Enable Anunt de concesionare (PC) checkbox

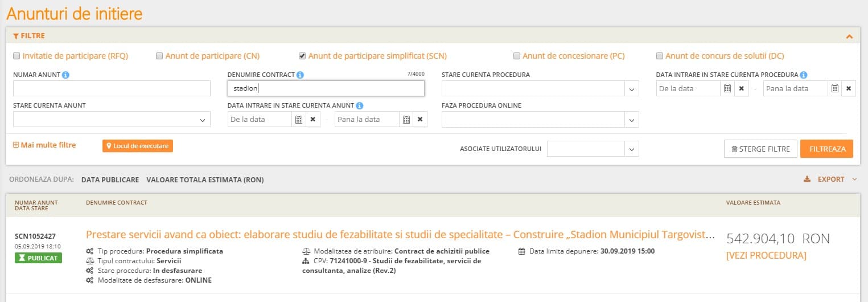point(517,56)
